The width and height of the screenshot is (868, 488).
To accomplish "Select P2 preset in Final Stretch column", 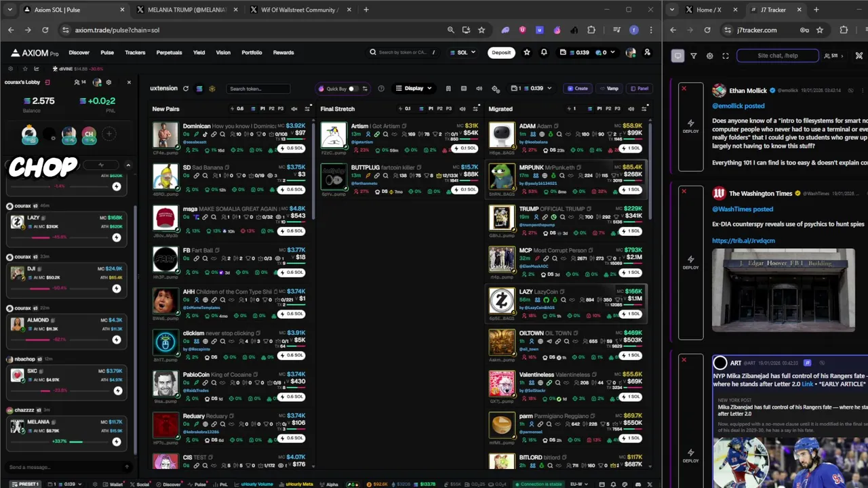I will pos(439,108).
